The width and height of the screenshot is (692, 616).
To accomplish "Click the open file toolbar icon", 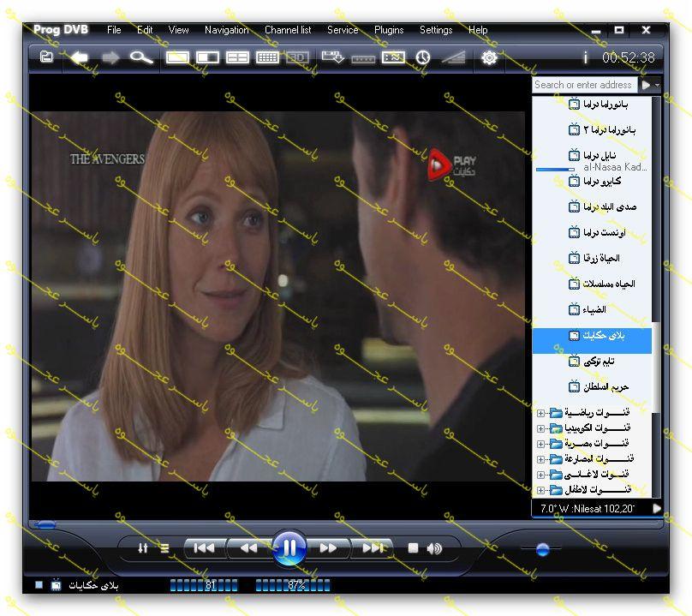I will click(x=46, y=57).
